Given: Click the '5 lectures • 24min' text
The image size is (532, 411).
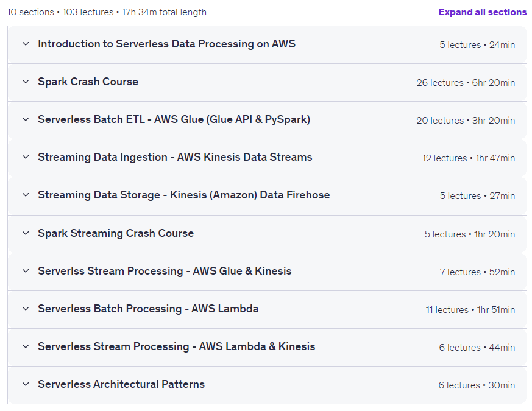Looking at the screenshot, I should pos(477,45).
